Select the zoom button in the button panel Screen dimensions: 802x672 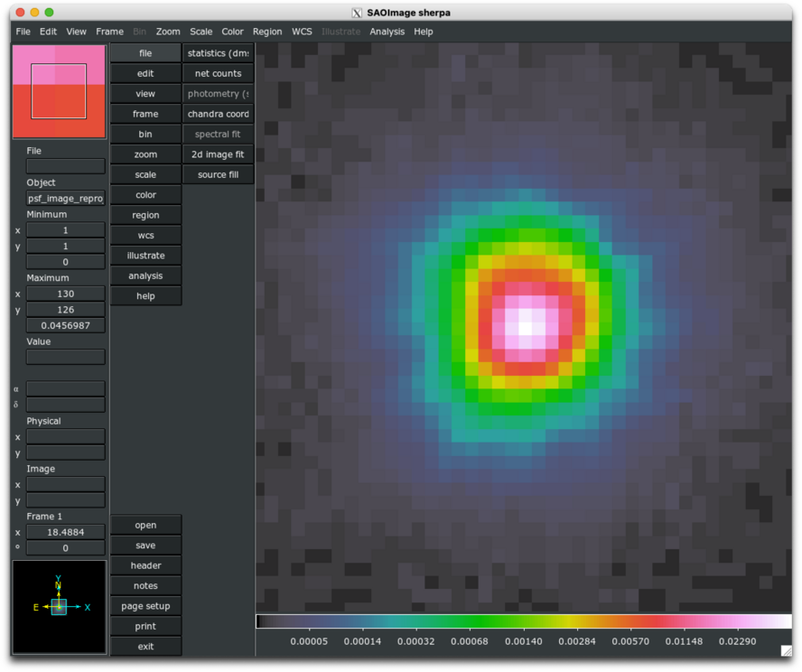point(145,154)
